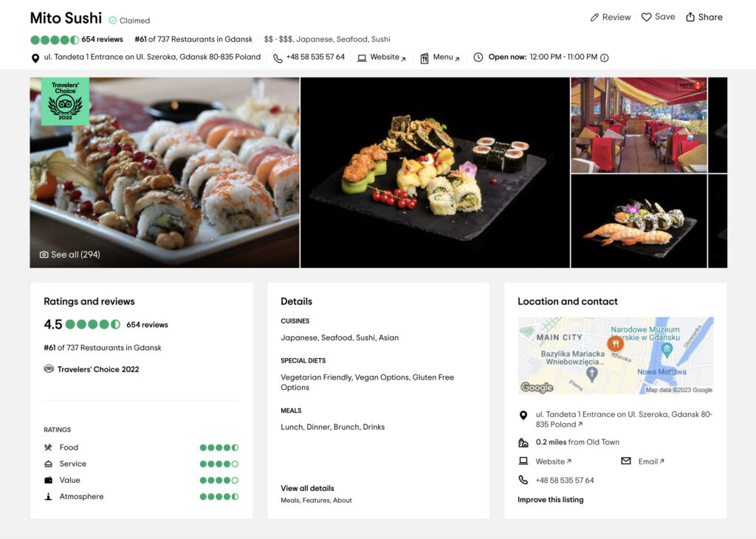Click See all (294) photos

click(75, 255)
